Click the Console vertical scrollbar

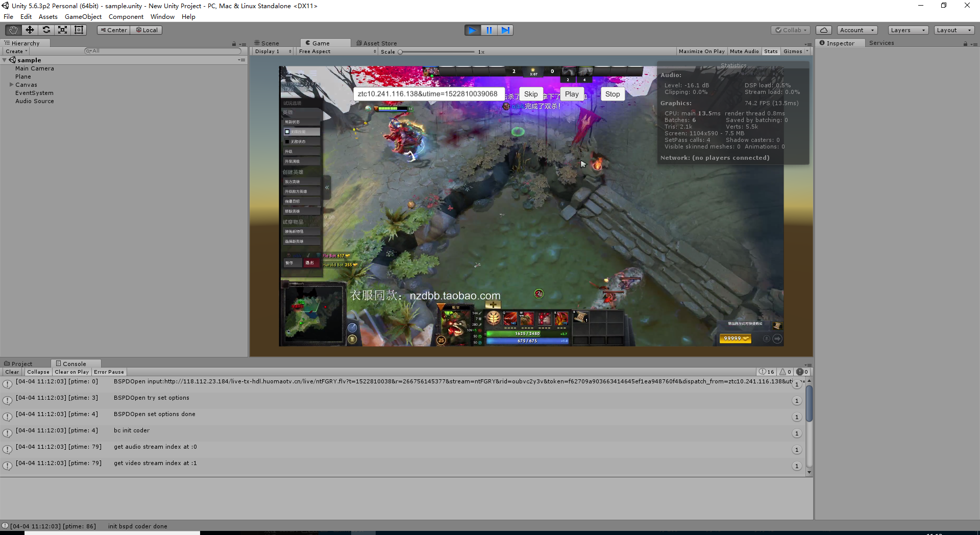[809, 403]
